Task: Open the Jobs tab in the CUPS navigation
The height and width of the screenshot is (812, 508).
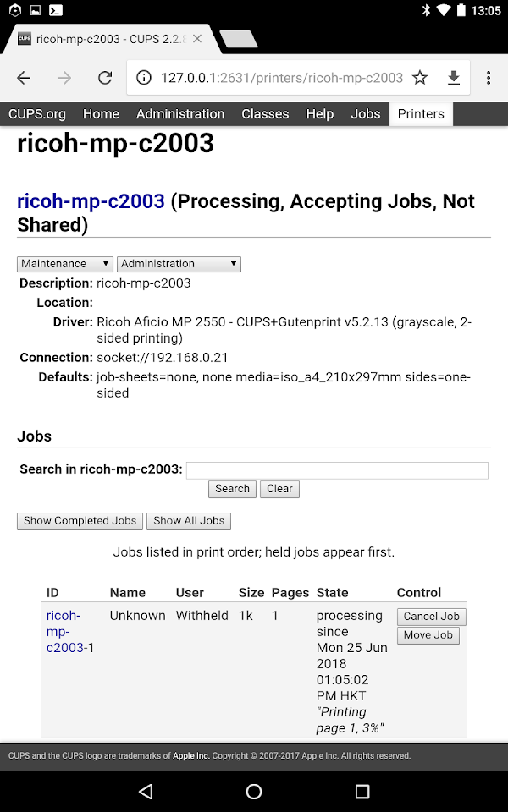Action: pos(366,114)
